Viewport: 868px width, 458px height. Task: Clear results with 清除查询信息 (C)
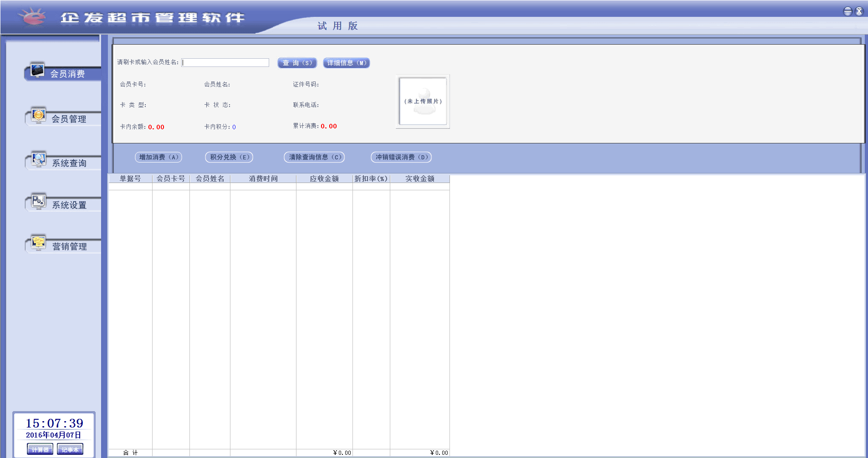click(x=314, y=157)
